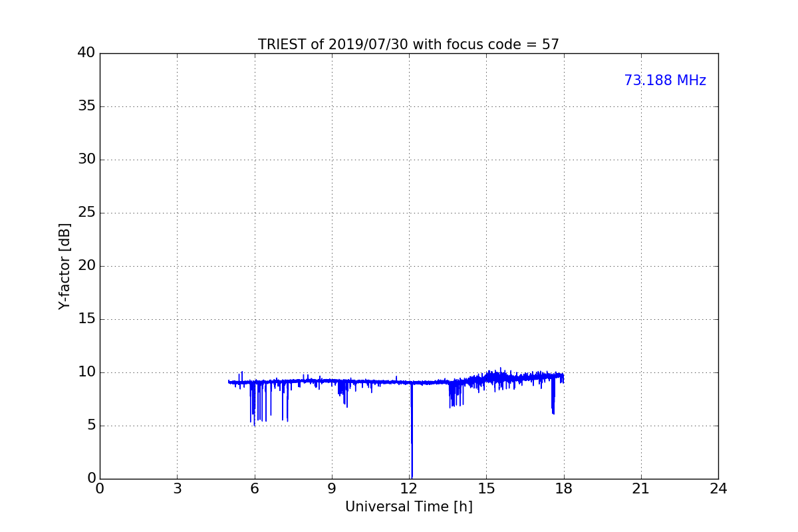The image size is (798, 532).
Task: Click the x-axis tick label '21'
Action: pos(641,489)
